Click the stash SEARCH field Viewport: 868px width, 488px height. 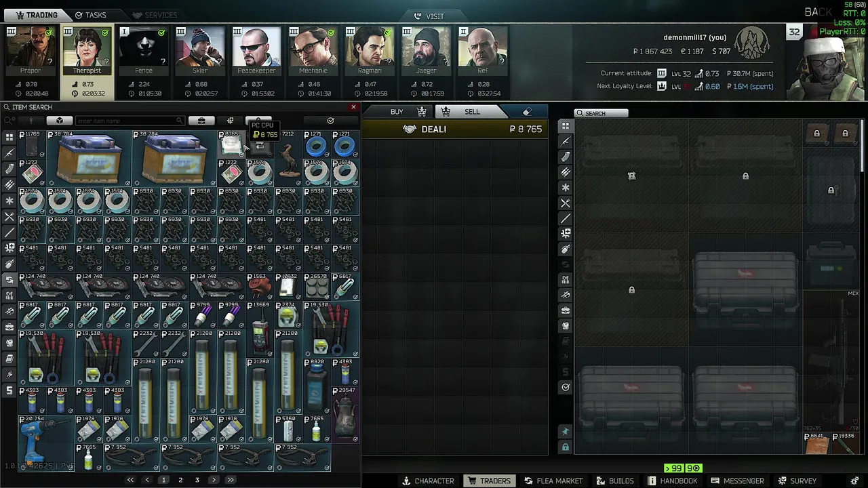(x=601, y=113)
